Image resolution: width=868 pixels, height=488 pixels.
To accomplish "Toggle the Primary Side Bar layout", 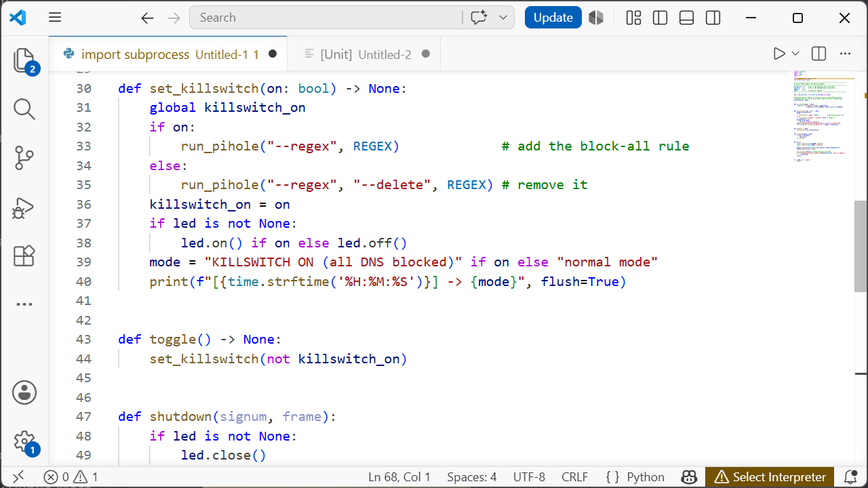I will 660,18.
